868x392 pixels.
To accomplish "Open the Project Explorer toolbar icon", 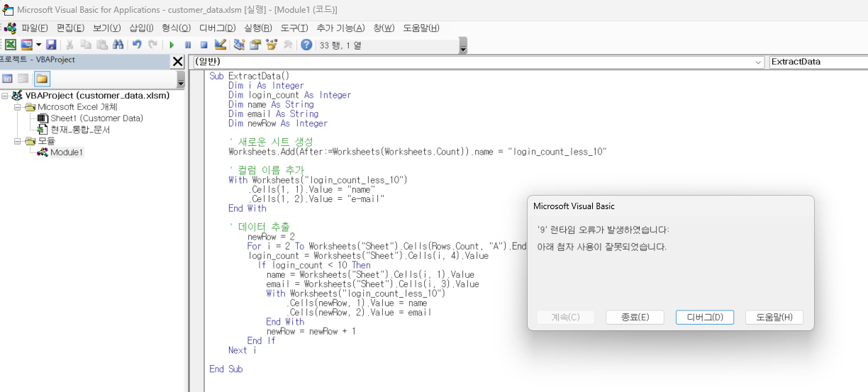I will click(239, 45).
